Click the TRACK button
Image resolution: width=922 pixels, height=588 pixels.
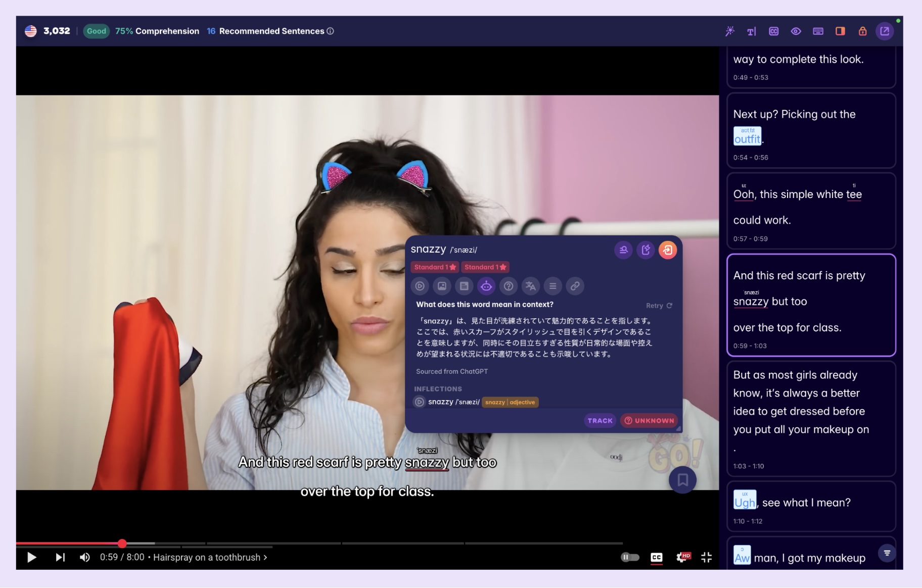point(600,421)
